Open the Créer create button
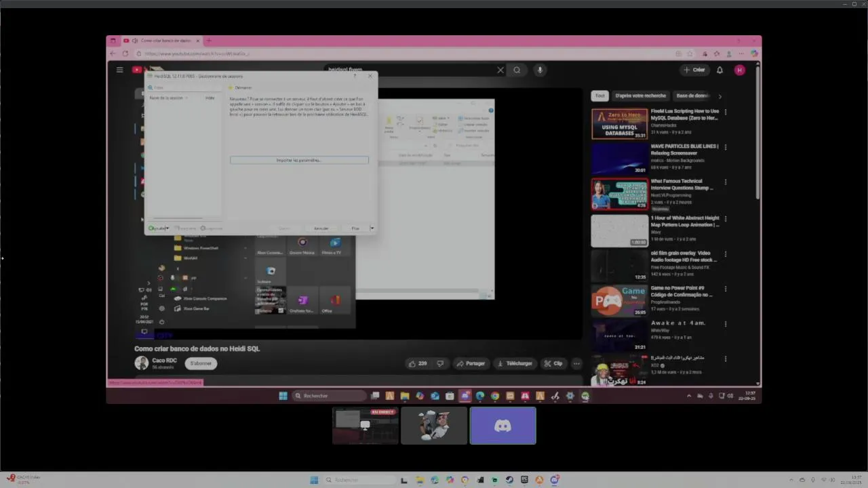The image size is (868, 488). click(694, 70)
